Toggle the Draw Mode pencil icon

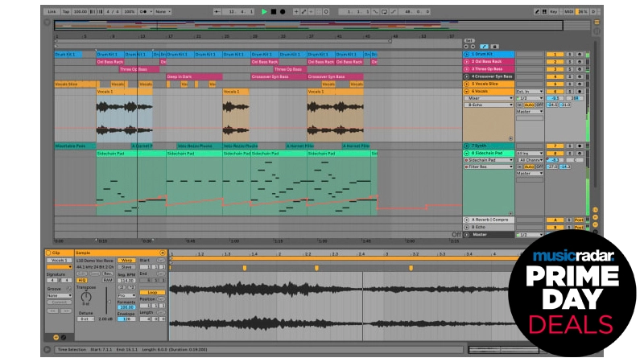click(537, 12)
